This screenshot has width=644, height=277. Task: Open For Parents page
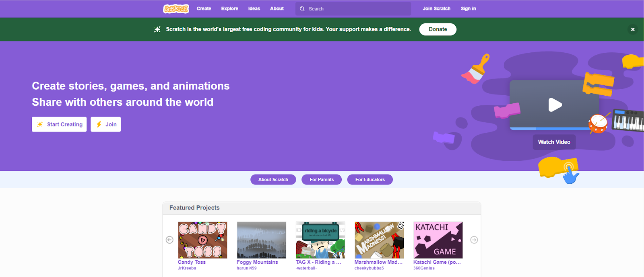coord(322,180)
